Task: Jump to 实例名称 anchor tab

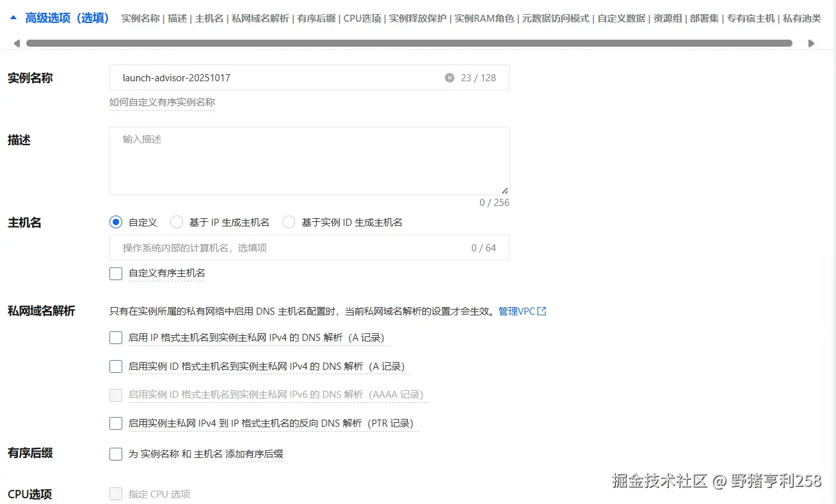Action: 140,19
